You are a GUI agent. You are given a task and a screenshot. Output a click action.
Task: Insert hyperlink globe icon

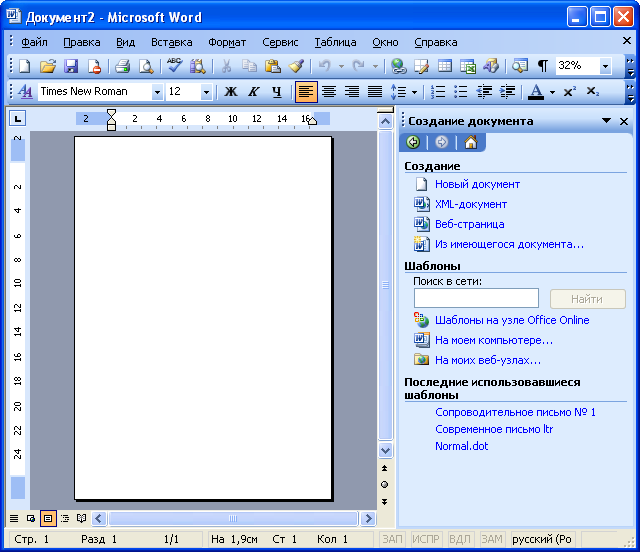(398, 66)
